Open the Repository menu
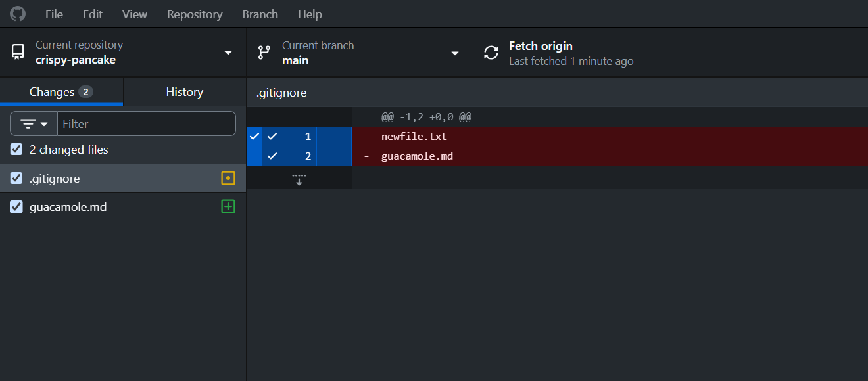Screen dimensions: 868x381 pyautogui.click(x=195, y=14)
